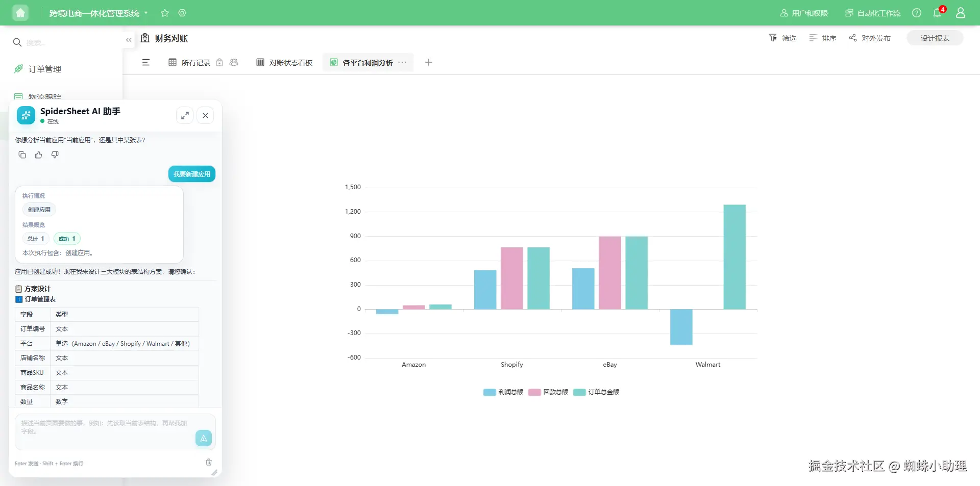This screenshot has width=980, height=486.
Task: Copy the assistant message
Action: (x=22, y=155)
